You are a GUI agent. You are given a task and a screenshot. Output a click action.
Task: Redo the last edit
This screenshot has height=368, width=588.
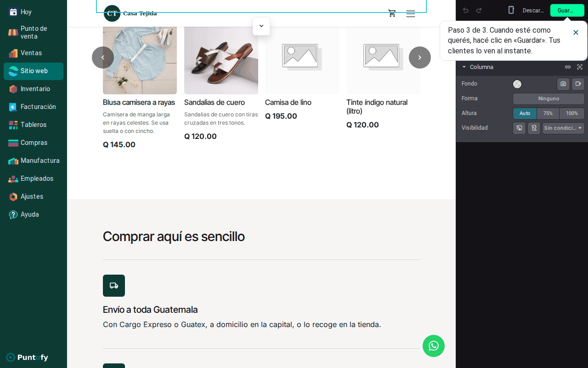click(479, 10)
